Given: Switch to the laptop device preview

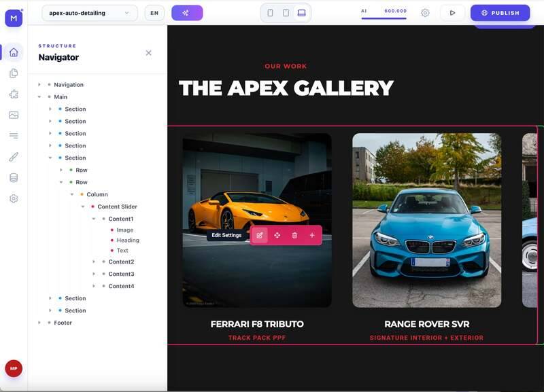Looking at the screenshot, I should pos(301,13).
